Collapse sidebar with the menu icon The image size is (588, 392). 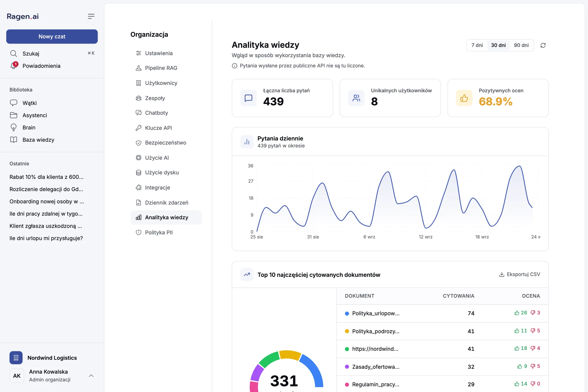click(x=91, y=16)
